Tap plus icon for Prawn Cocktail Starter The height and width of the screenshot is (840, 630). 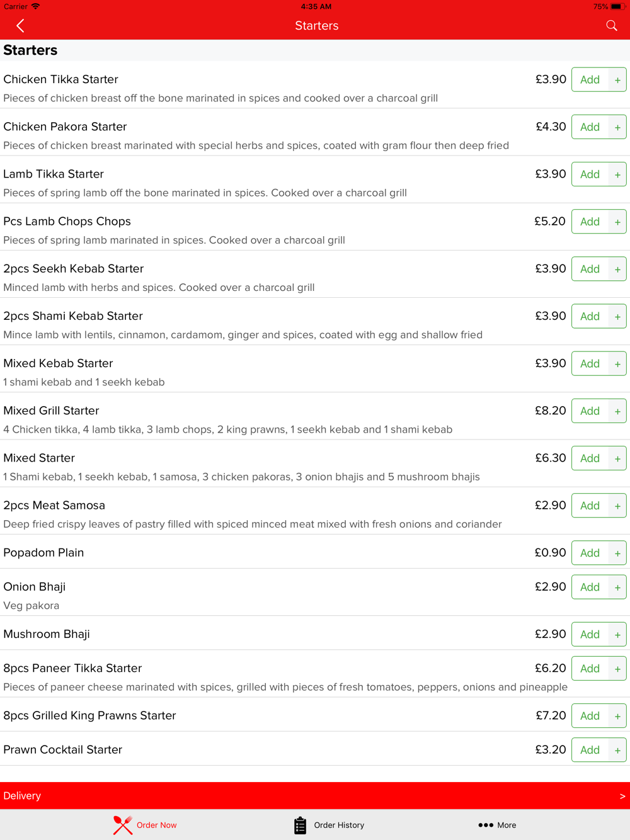(617, 750)
